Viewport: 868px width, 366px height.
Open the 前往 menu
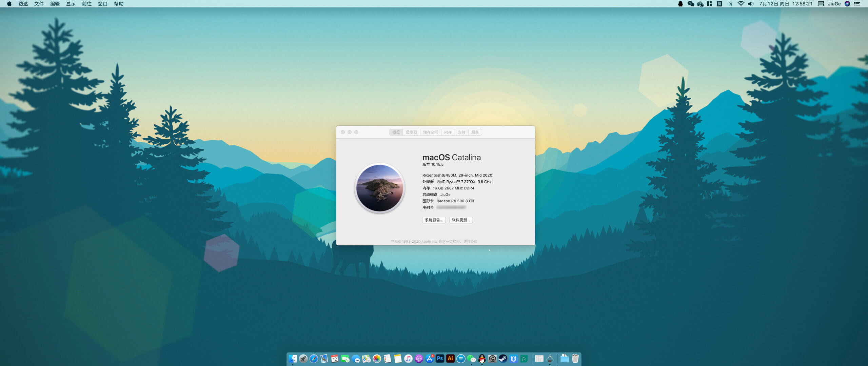[87, 4]
